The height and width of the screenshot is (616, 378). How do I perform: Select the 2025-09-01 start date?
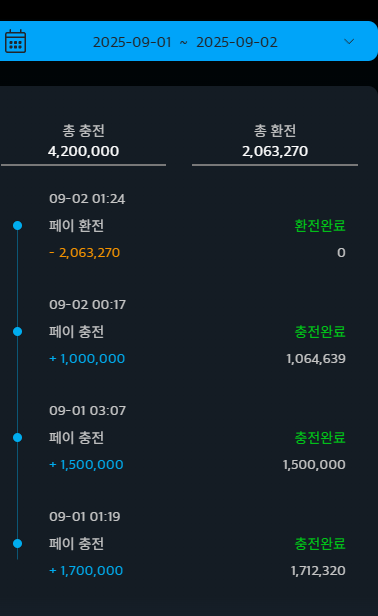pyautogui.click(x=132, y=42)
